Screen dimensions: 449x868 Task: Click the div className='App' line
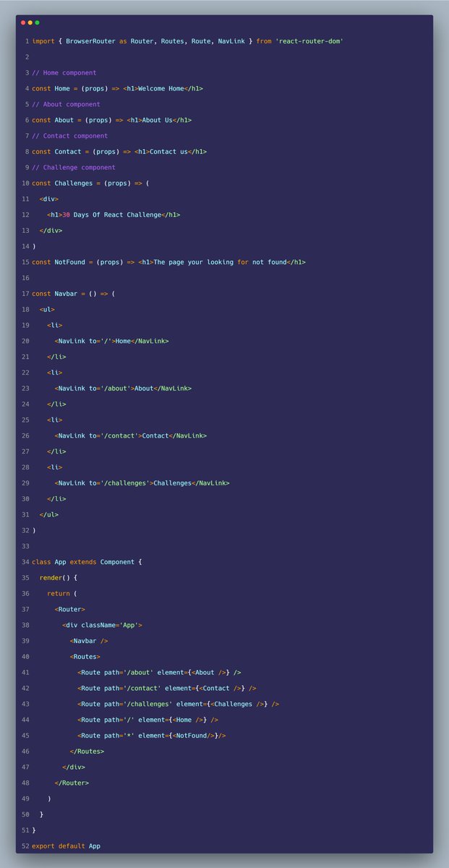[x=102, y=625]
